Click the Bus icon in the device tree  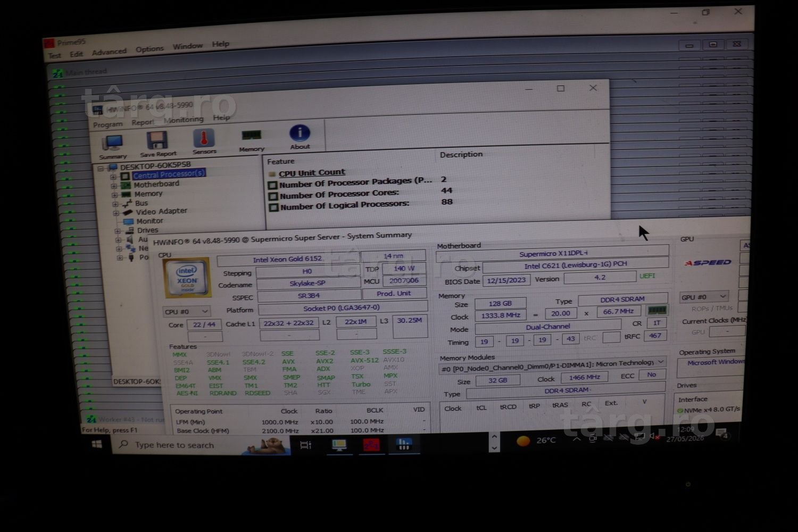coord(127,203)
